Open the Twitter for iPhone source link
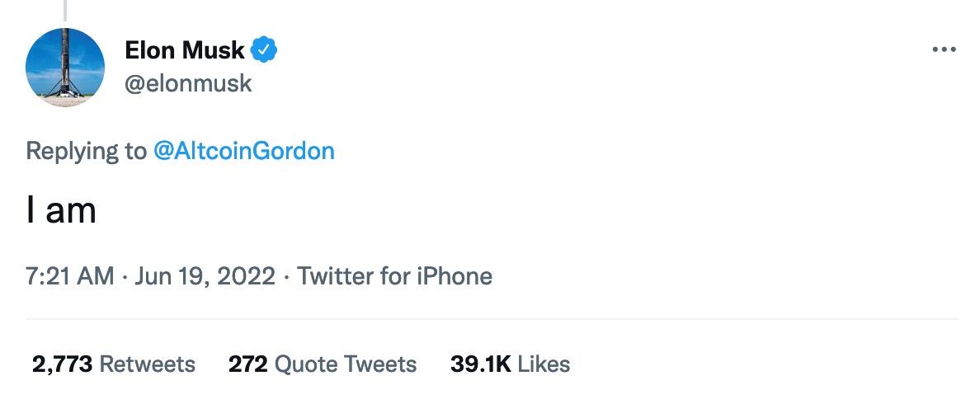Screen dimensions: 980x404 pos(394,275)
